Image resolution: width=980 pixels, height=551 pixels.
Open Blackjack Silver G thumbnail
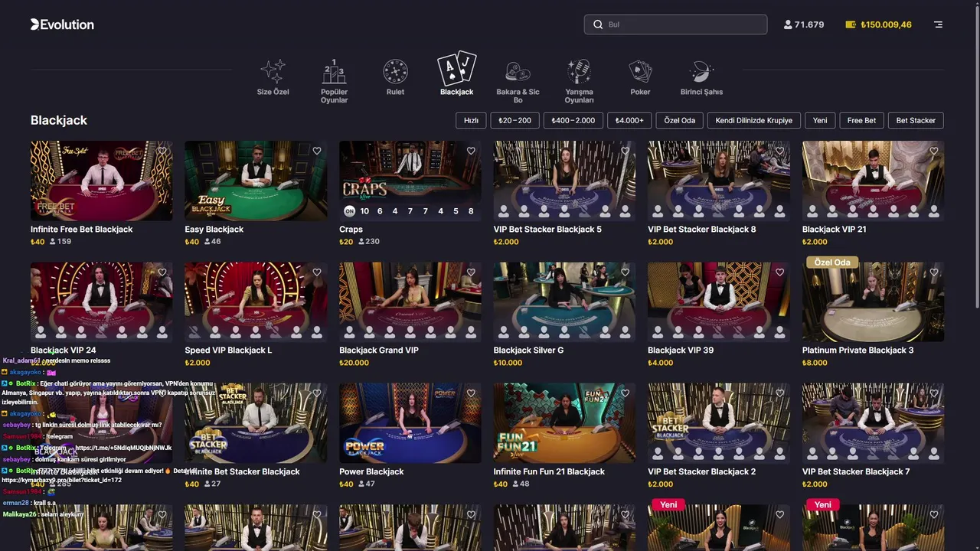click(564, 302)
